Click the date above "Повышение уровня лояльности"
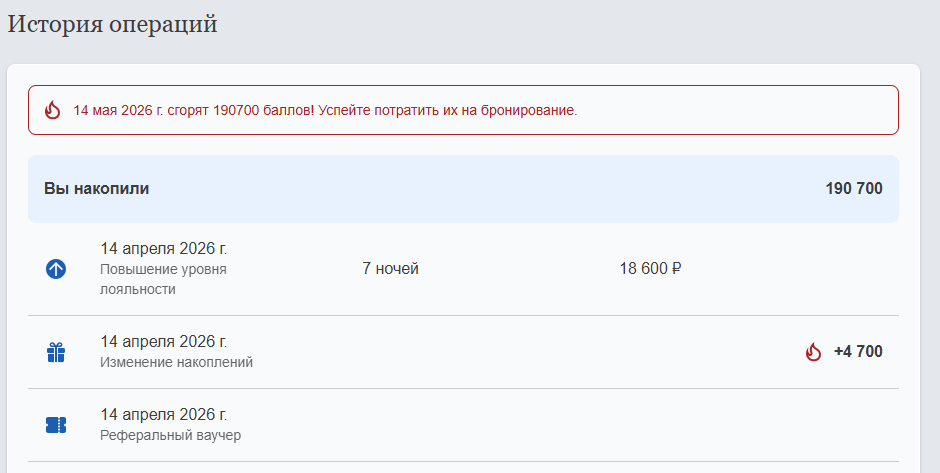Viewport: 940px width, 473px height. [164, 248]
